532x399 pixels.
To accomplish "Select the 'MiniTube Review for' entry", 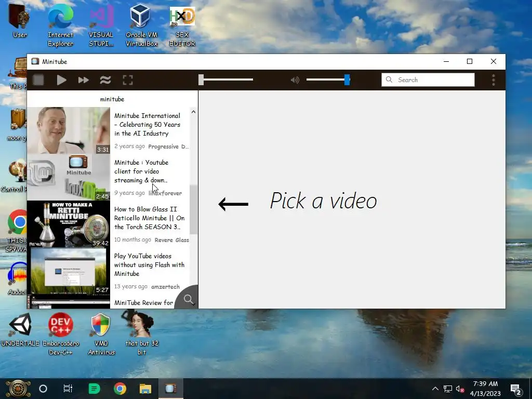I will pyautogui.click(x=143, y=303).
